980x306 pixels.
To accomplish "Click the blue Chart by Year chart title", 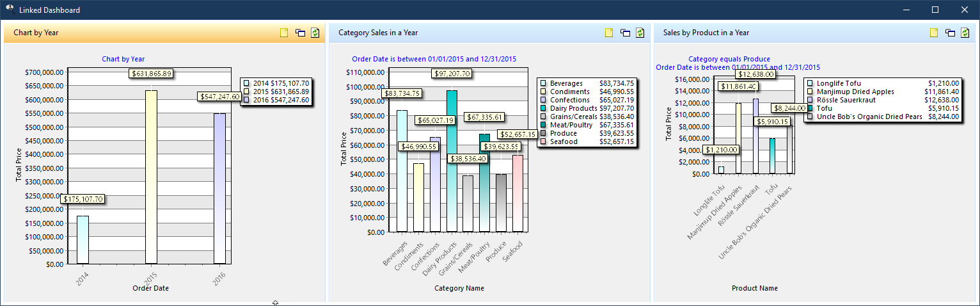I will click(x=123, y=59).
